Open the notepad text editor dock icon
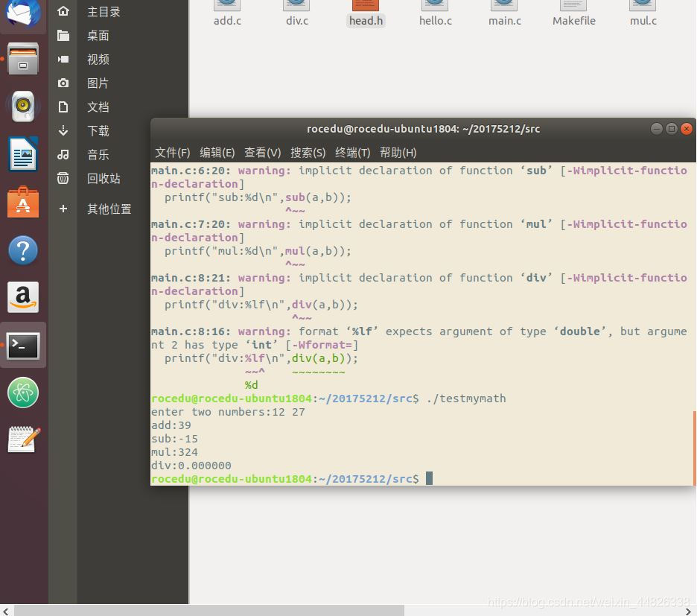The width and height of the screenshot is (697, 616). [24, 439]
